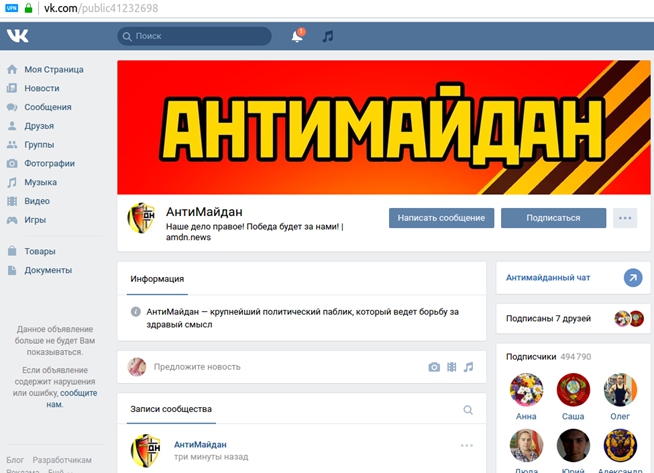Click the VK logo icon

click(18, 36)
